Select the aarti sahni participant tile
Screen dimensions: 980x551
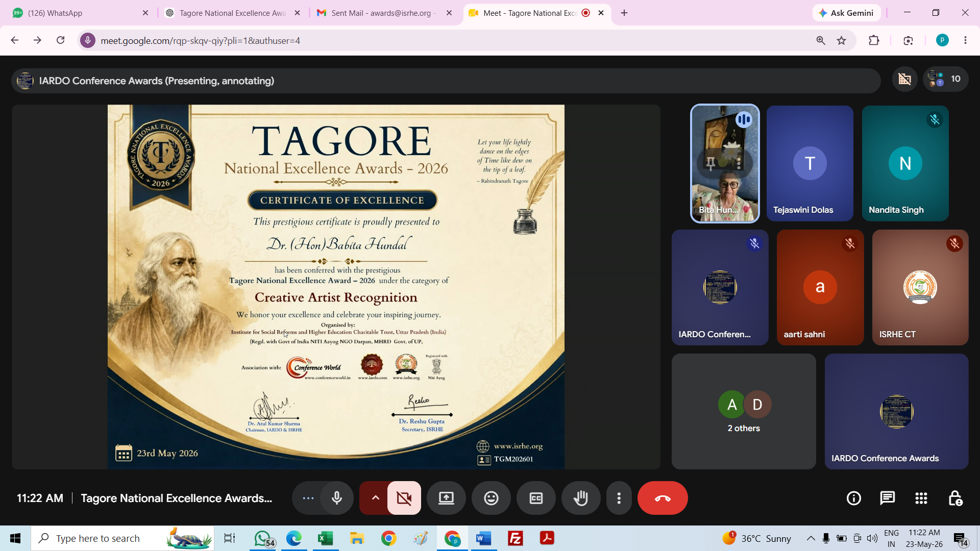tap(820, 287)
